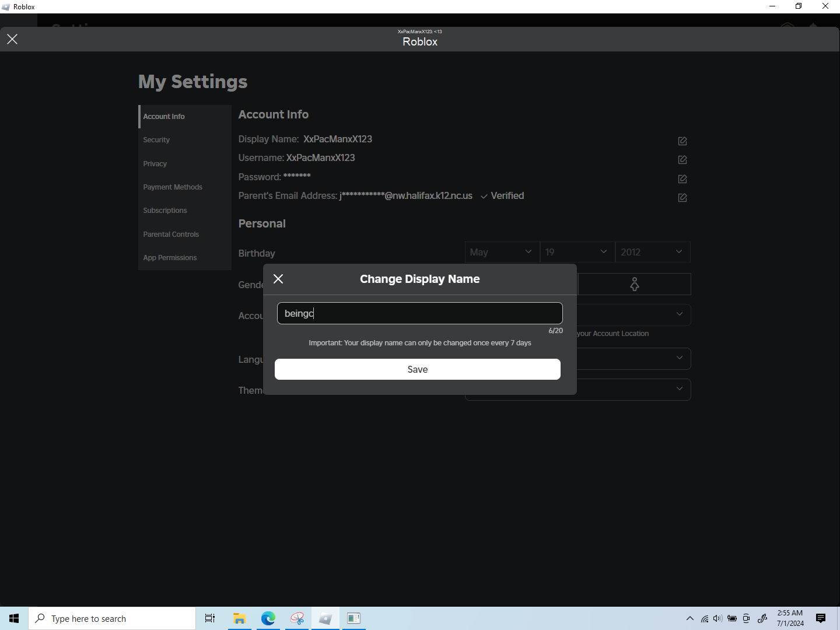This screenshot has height=630, width=840.
Task: Launch Microsoft Edge from the taskbar
Action: point(268,618)
